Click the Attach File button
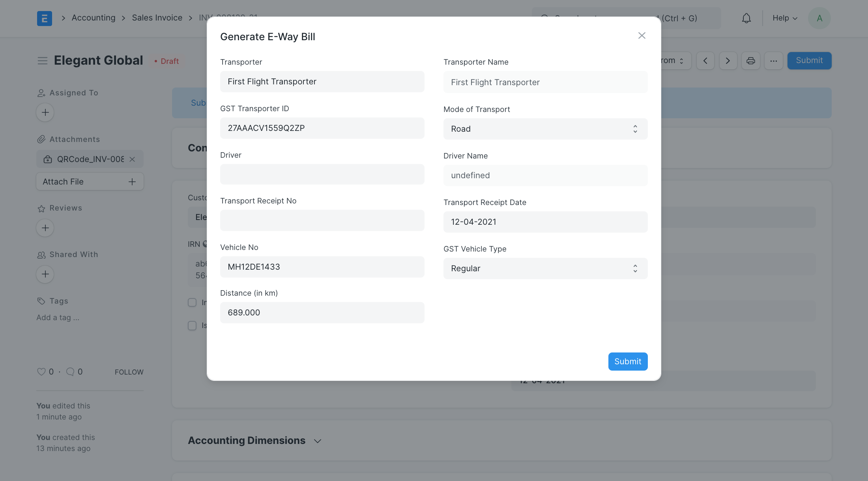 point(90,182)
